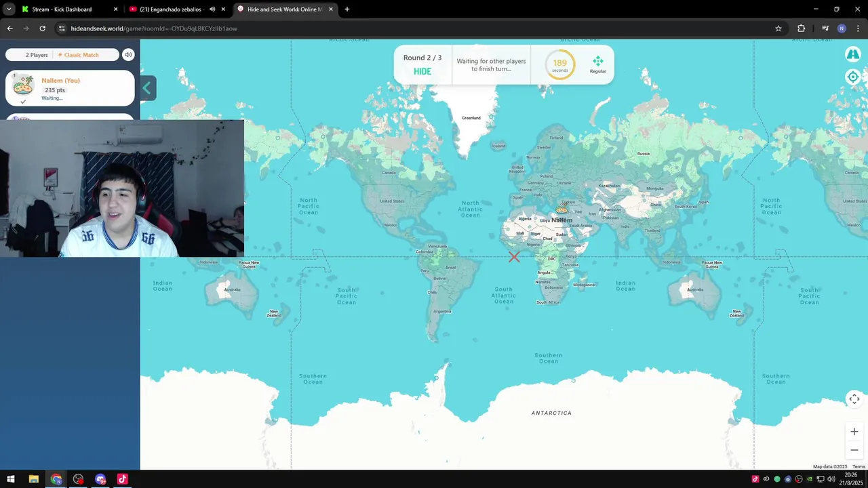Close the YouTube tab
The width and height of the screenshot is (868, 488).
click(x=223, y=9)
